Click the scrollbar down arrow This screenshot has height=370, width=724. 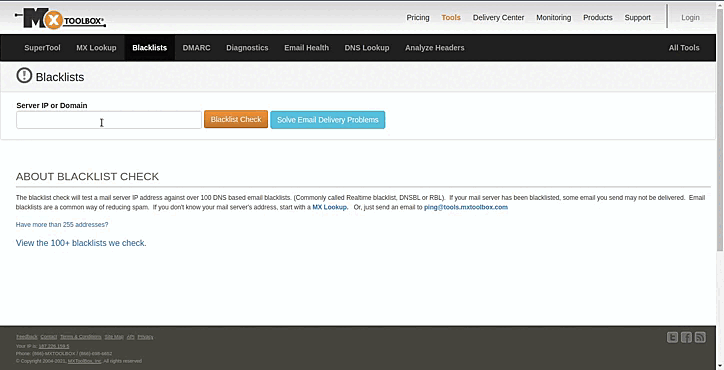coord(720,366)
